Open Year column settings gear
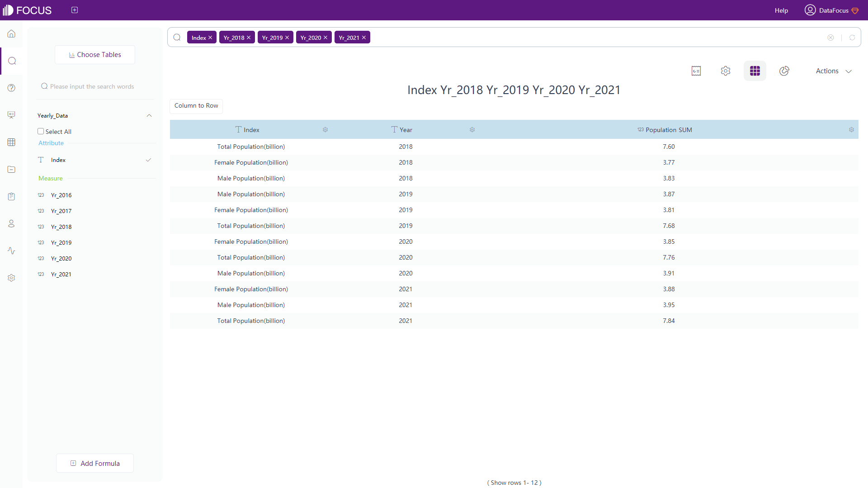868x488 pixels. (x=472, y=130)
